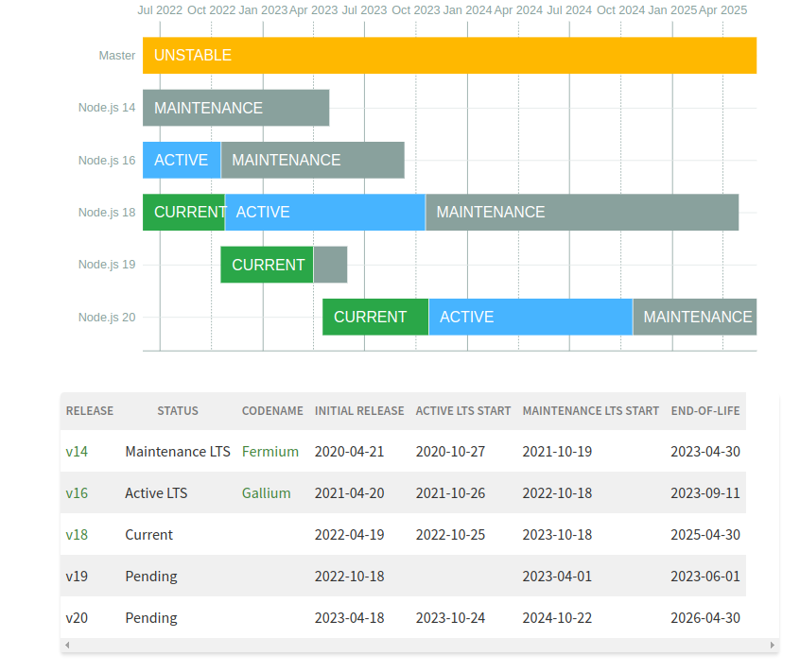Image resolution: width=800 pixels, height=672 pixels.
Task: Click the v20 Pending status cell
Action: coord(151,618)
